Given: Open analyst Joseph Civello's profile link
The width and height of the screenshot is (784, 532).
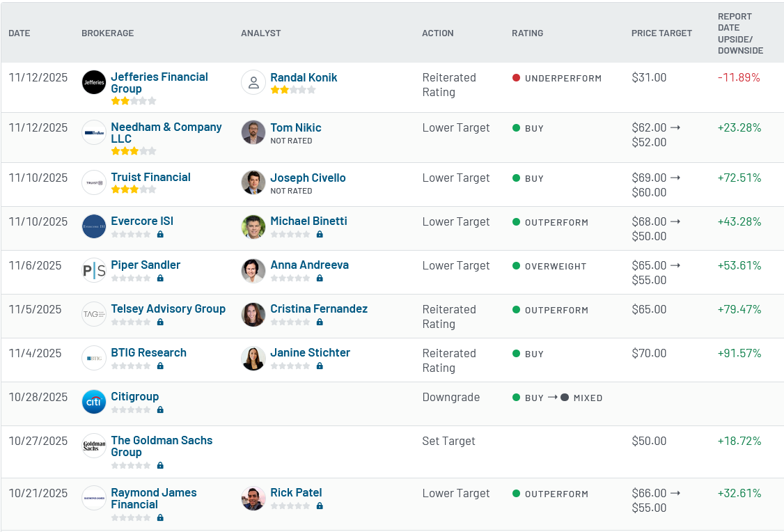Looking at the screenshot, I should (x=308, y=178).
